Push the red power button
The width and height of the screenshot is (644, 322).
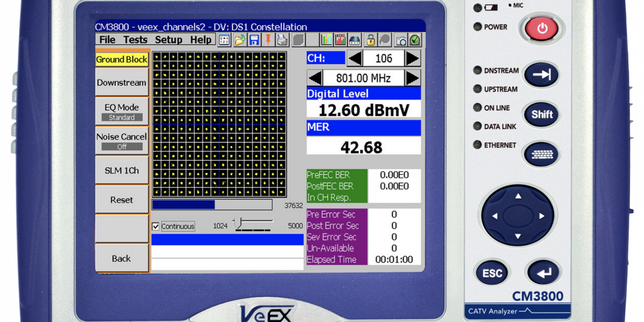[x=542, y=28]
